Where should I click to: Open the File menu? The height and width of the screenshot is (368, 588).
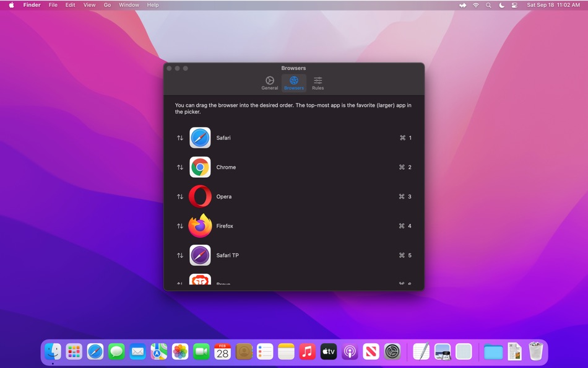(53, 5)
